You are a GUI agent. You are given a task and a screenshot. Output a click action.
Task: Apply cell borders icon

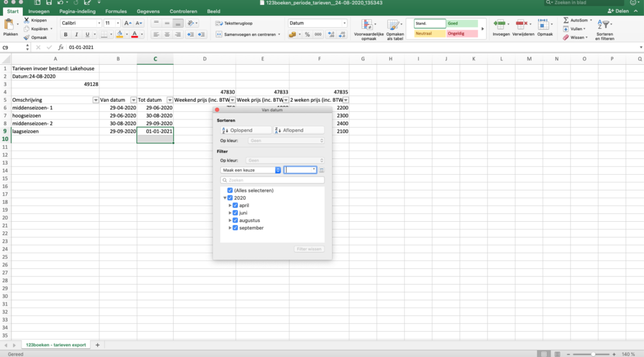click(104, 35)
